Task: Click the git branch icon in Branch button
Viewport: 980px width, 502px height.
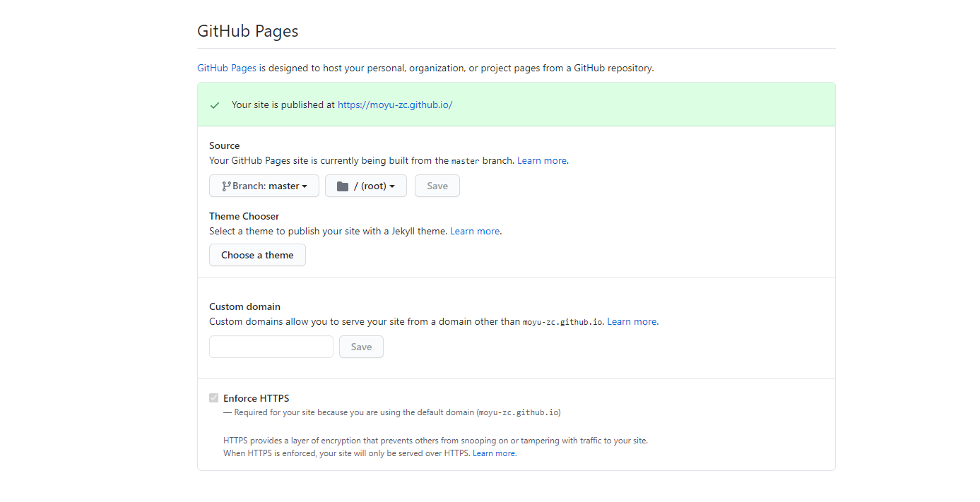Action: point(226,186)
